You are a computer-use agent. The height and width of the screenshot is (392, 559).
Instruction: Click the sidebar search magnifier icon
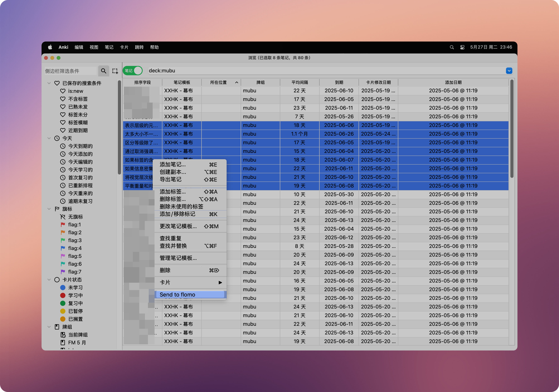(103, 71)
